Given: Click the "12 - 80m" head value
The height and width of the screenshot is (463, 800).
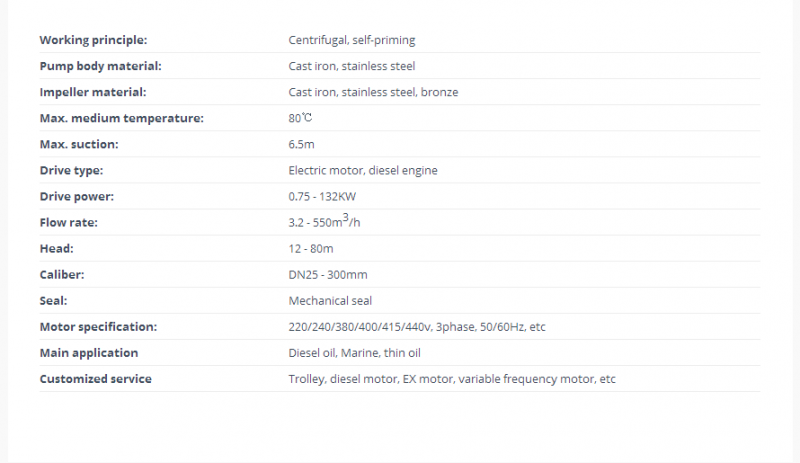Looking at the screenshot, I should [312, 248].
